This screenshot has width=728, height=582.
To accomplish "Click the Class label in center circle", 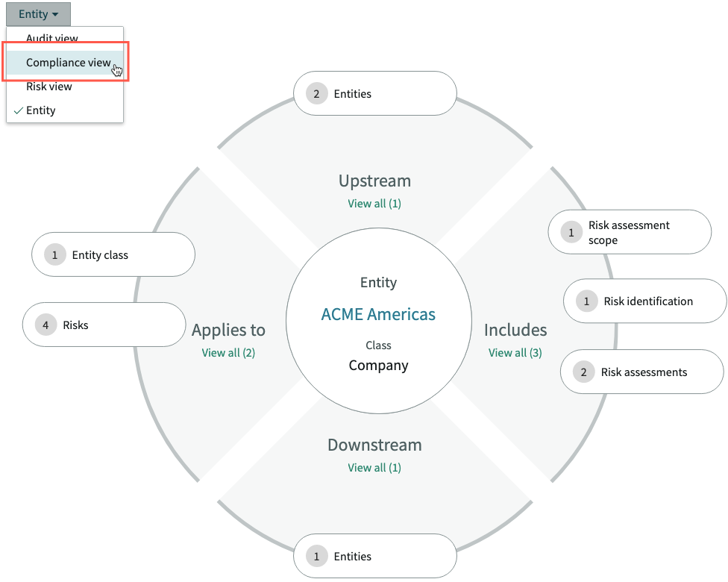I will point(378,345).
